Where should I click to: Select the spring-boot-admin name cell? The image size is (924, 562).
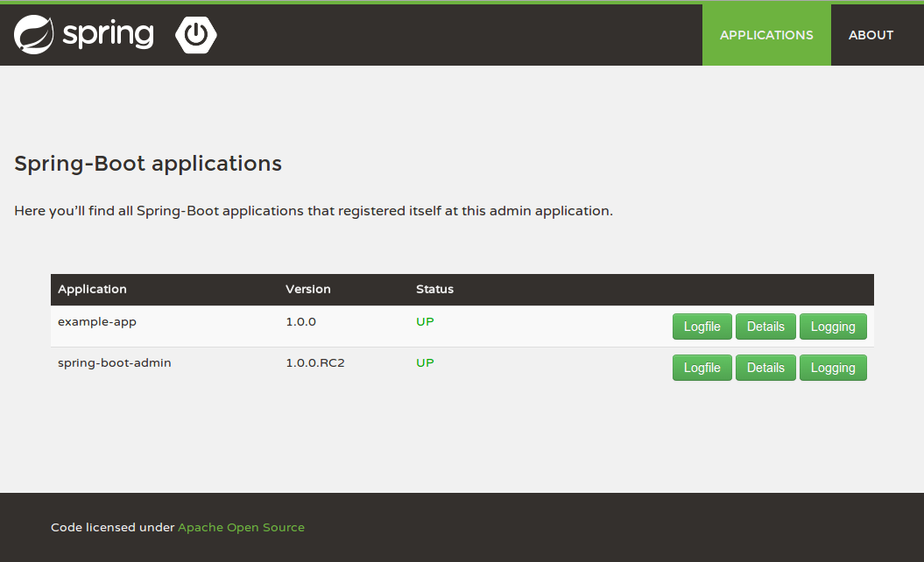pyautogui.click(x=115, y=362)
